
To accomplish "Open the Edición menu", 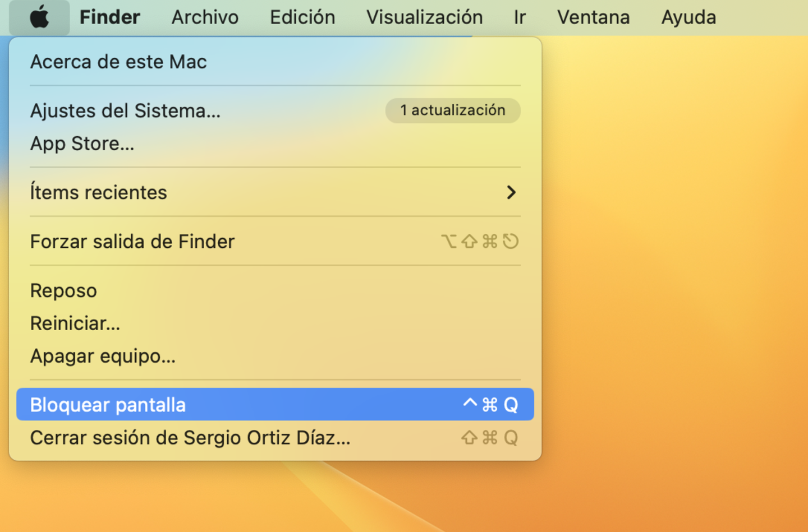I will pos(302,17).
